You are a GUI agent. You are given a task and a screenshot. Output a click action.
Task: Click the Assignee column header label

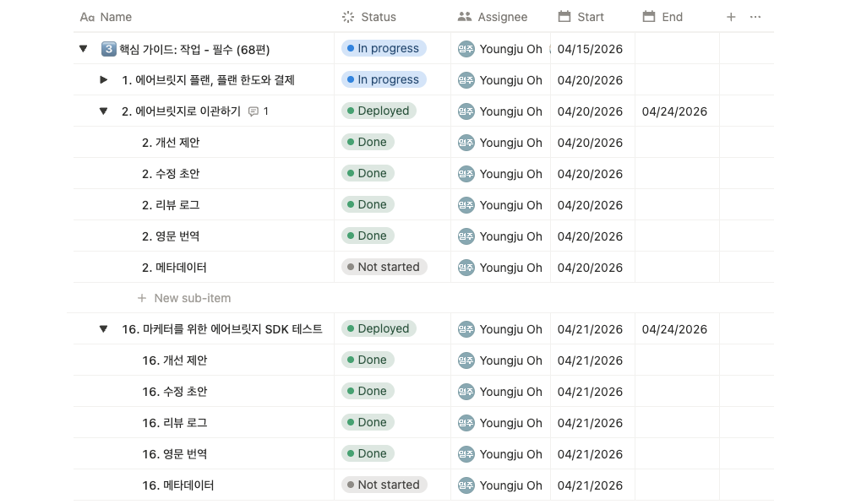[x=502, y=17]
